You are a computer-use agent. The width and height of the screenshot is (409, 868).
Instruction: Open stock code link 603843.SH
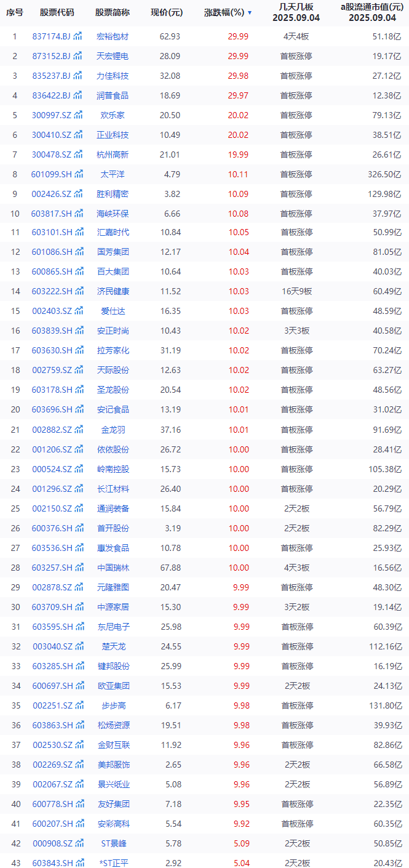coord(52,863)
